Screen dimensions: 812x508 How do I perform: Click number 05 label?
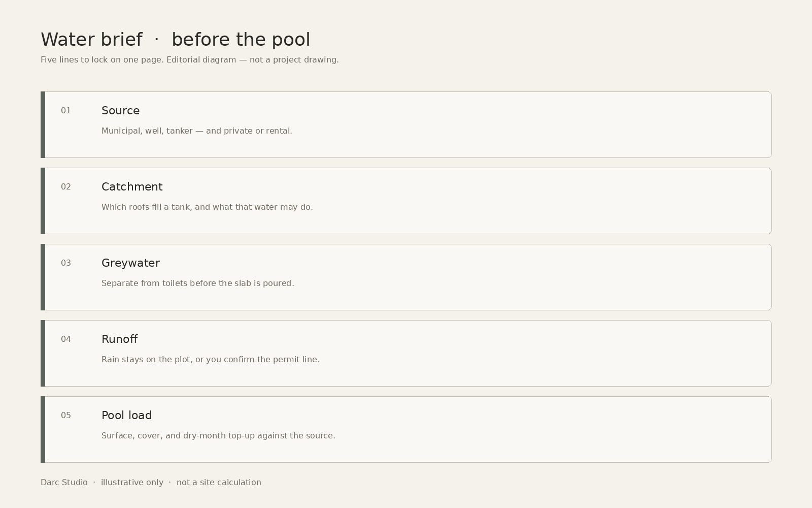(x=66, y=415)
